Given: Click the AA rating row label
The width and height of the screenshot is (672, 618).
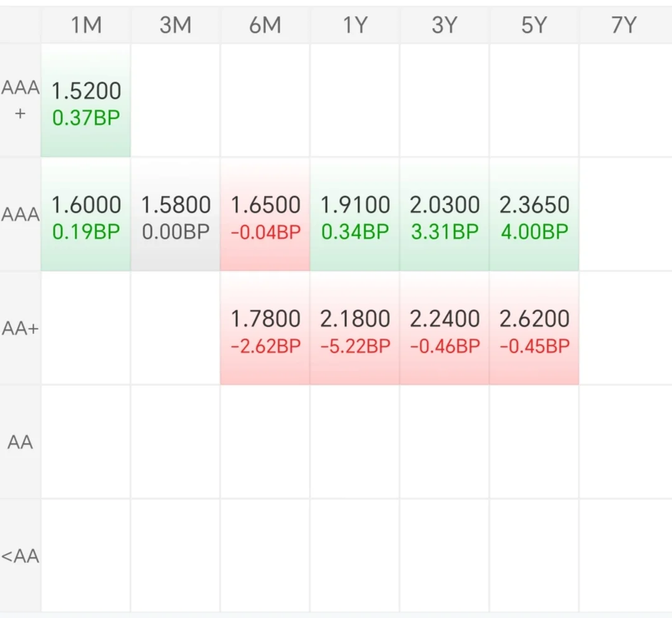Looking at the screenshot, I should (21, 442).
